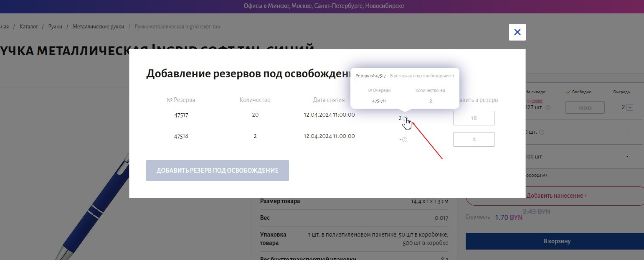The height and width of the screenshot is (260, 644).
Task: Open Металлические ручки breadcrumb link
Action: tap(98, 26)
